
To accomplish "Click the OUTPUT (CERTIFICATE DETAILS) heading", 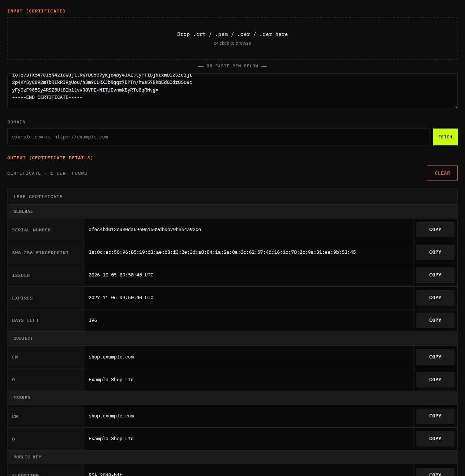I will click(50, 158).
